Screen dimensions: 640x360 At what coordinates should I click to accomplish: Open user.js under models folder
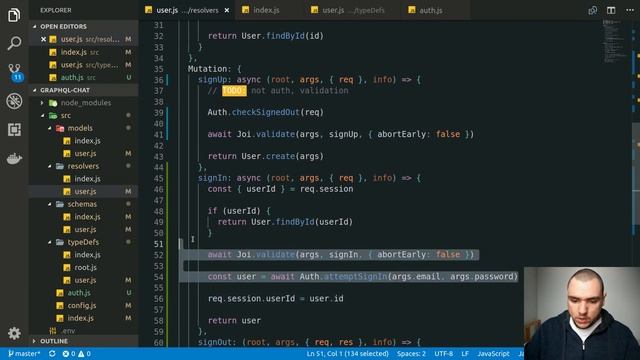coord(84,153)
